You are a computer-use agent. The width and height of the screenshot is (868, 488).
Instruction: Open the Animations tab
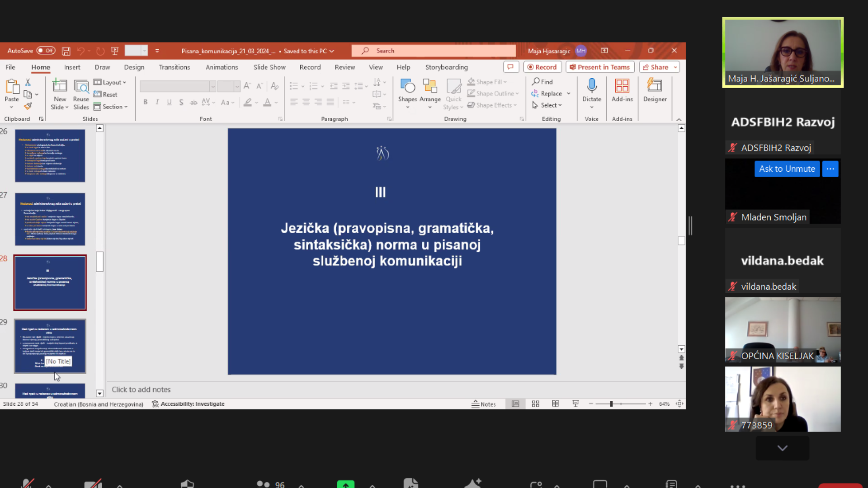tap(222, 67)
